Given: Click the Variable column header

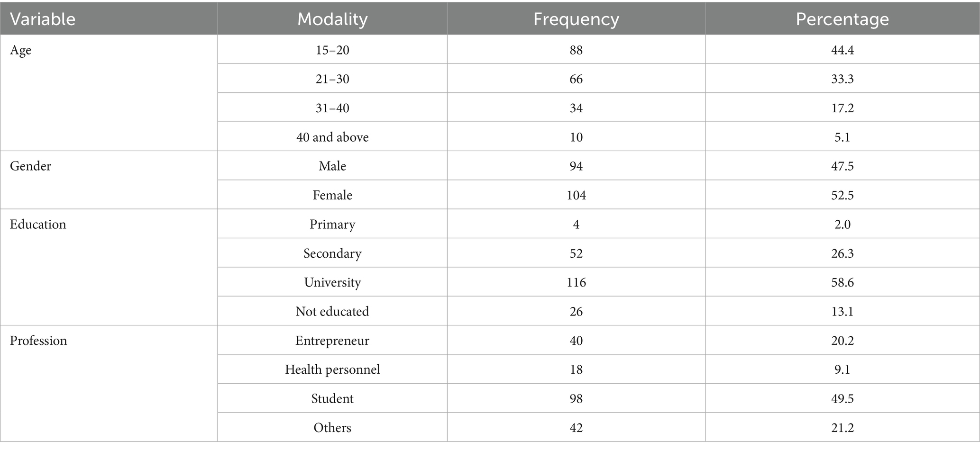Looking at the screenshot, I should 43,19.
